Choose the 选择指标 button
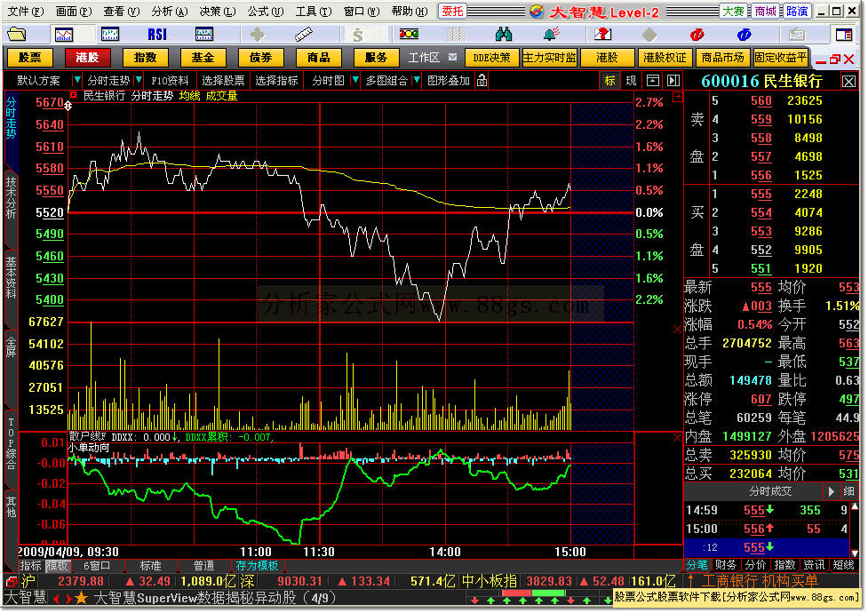 (276, 81)
